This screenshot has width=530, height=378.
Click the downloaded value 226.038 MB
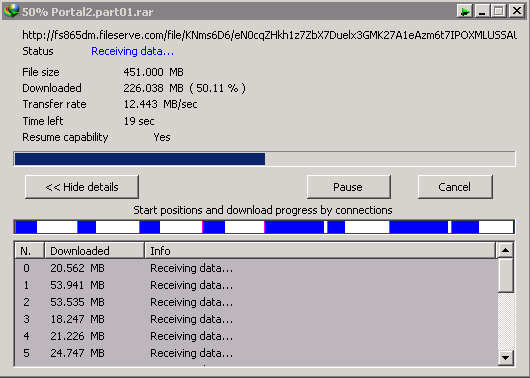pyautogui.click(x=153, y=88)
